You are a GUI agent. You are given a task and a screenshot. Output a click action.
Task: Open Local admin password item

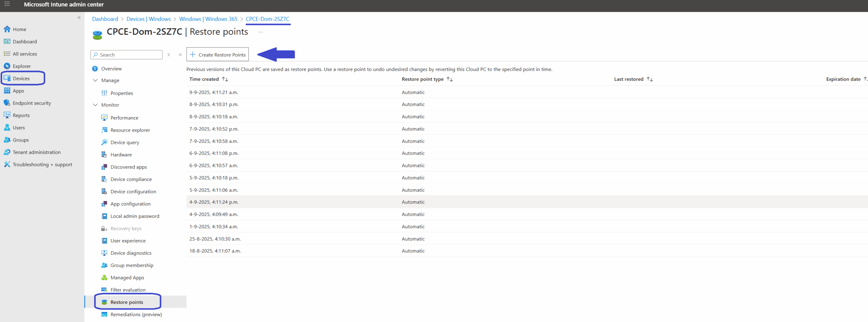pos(135,216)
